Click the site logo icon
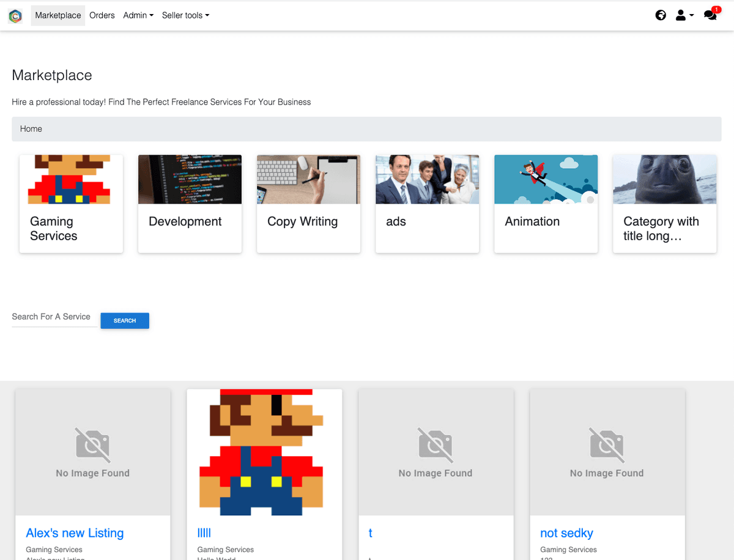 tap(15, 16)
